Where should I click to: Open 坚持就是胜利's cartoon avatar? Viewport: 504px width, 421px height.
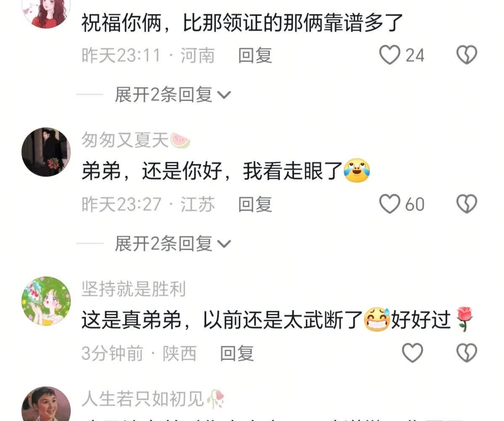(46, 301)
